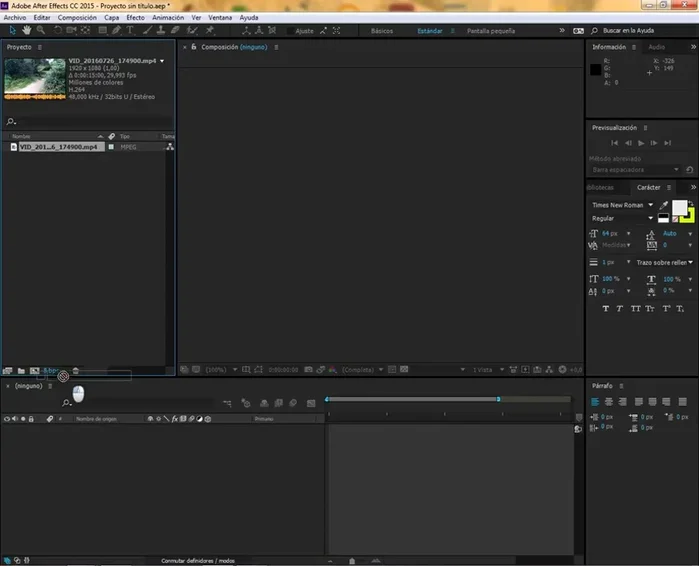Toggle the lock column header
Image resolution: width=699 pixels, height=566 pixels.
(31, 419)
